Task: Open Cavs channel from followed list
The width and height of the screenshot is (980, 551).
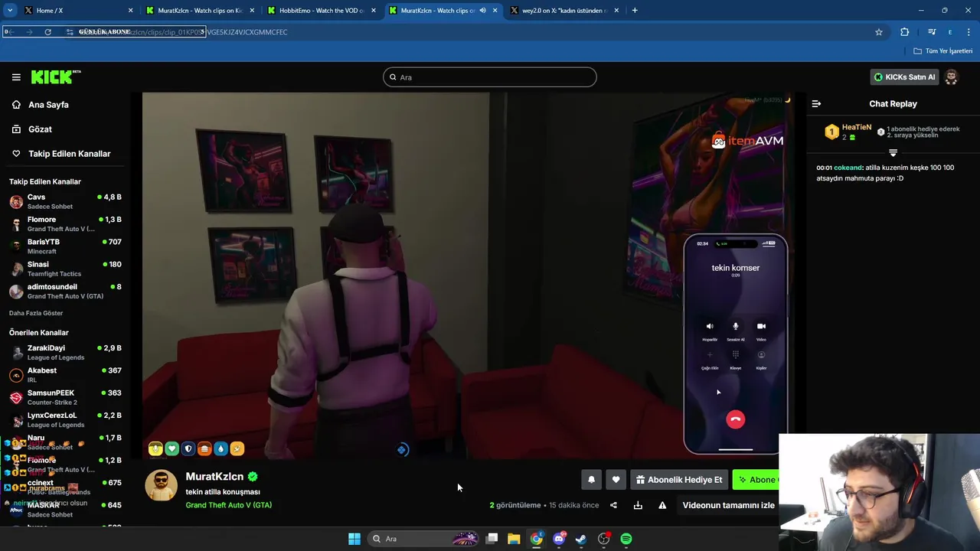Action: click(65, 201)
